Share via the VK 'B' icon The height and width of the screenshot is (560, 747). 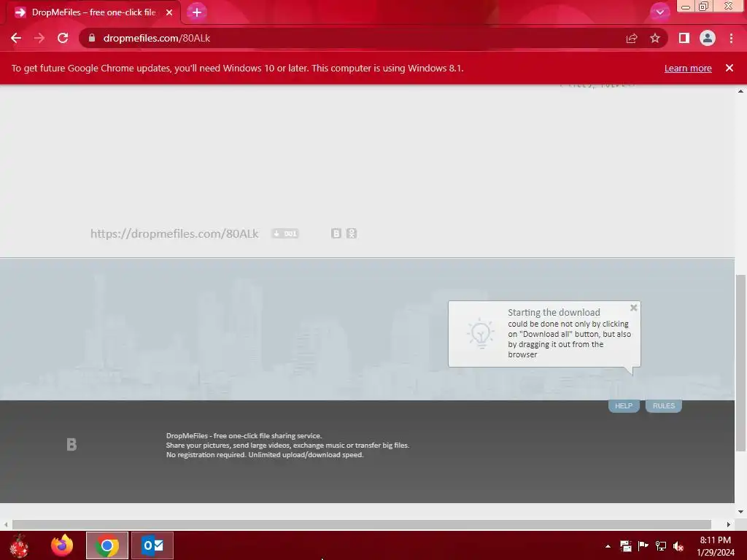[336, 233]
